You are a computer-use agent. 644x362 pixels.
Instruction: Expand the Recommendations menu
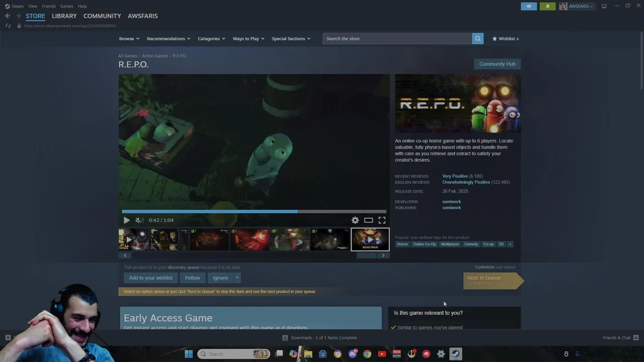169,39
